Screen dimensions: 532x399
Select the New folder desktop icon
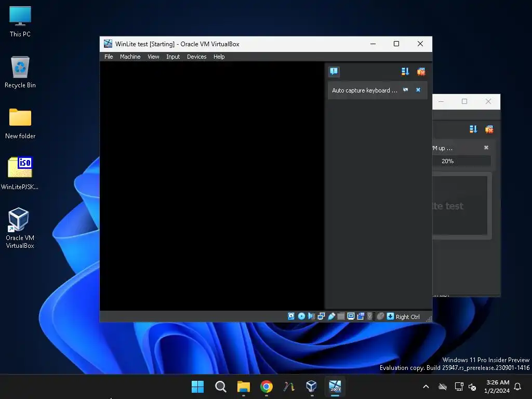click(20, 124)
